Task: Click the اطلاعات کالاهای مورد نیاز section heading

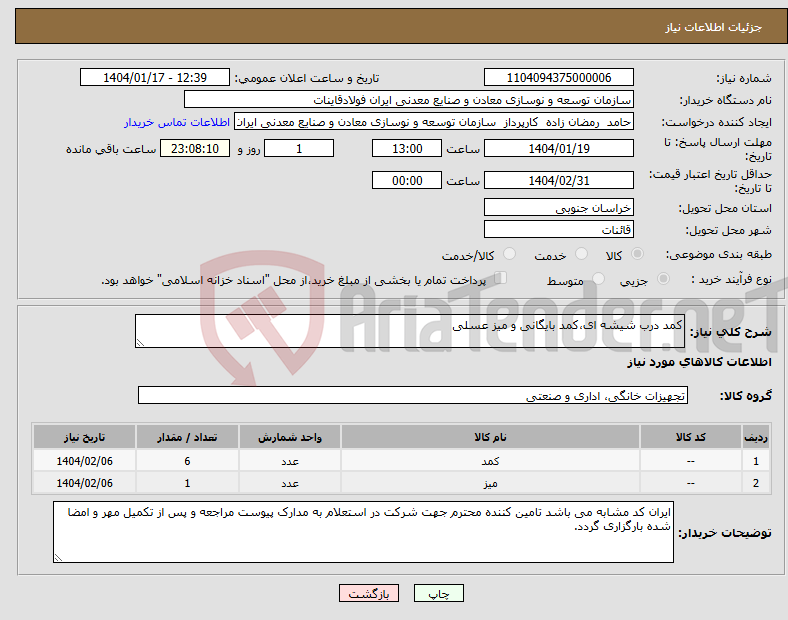Action: 699,362
